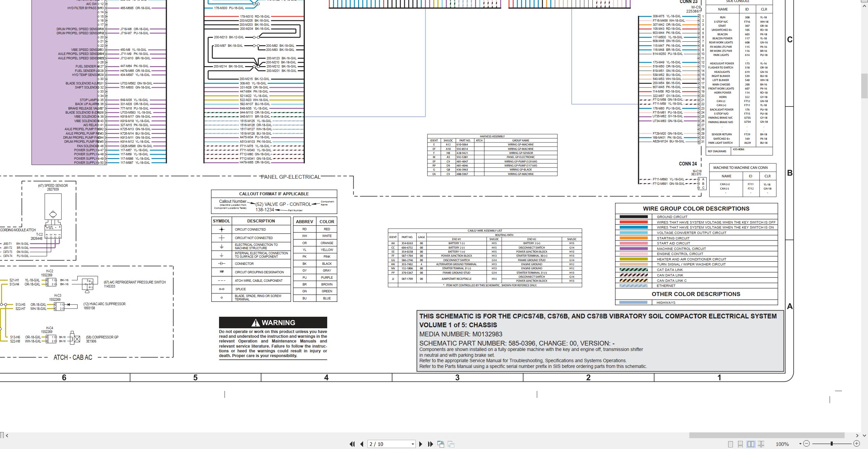Click 'HARNESS ASSEMBLY' table title

tap(492, 136)
